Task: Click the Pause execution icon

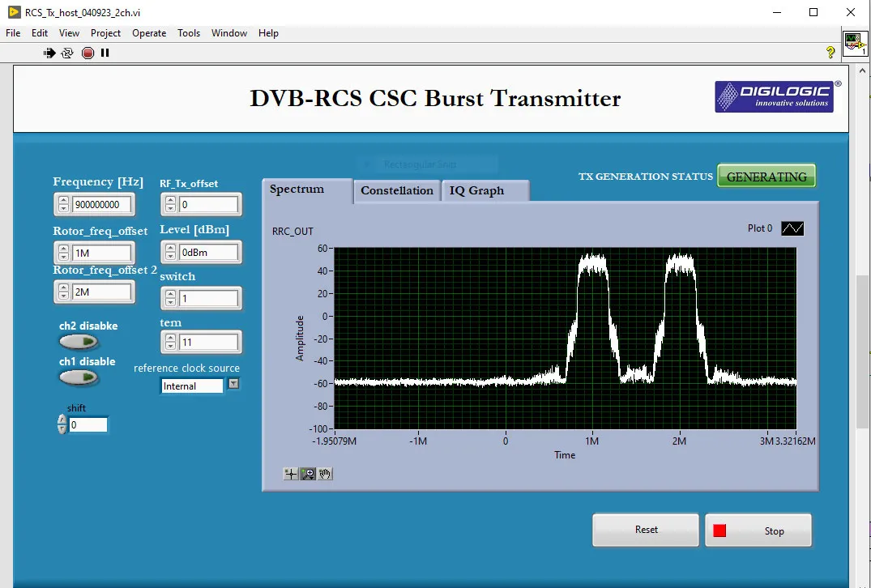Action: pos(105,53)
